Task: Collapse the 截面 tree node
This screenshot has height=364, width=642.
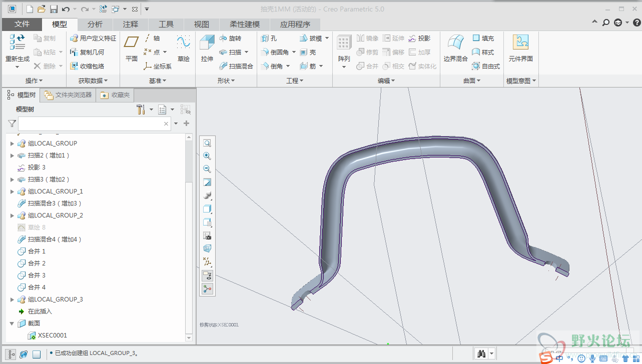Action: point(12,323)
